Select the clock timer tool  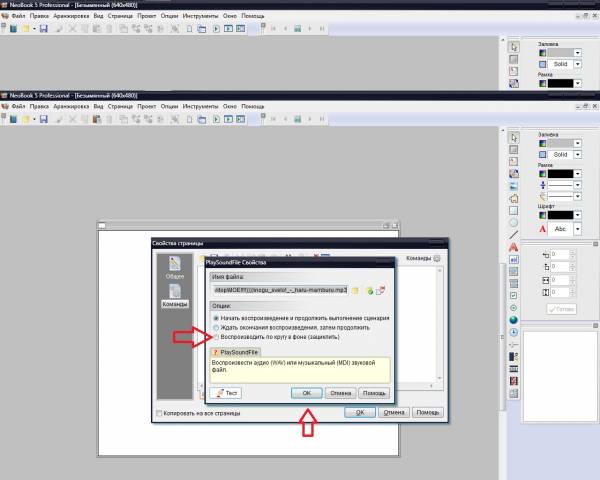[514, 331]
